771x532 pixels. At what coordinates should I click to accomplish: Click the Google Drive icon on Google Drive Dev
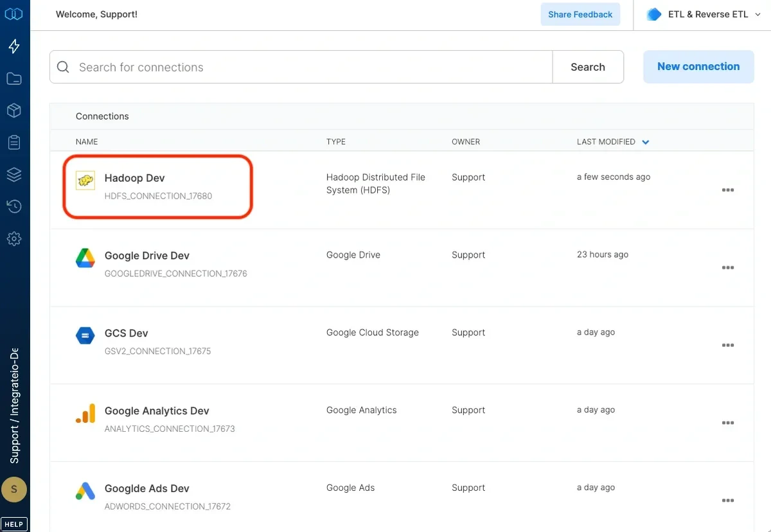coord(85,258)
